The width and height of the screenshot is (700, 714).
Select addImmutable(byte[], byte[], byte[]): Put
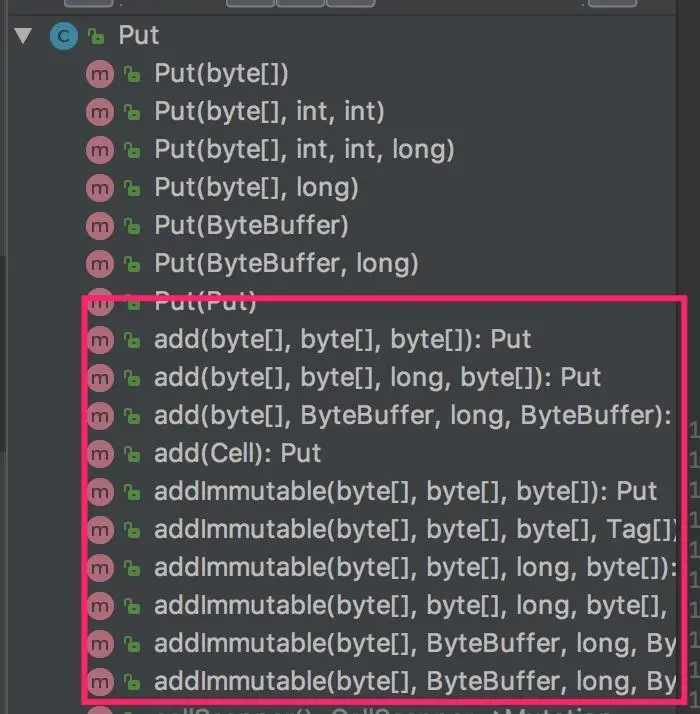405,492
